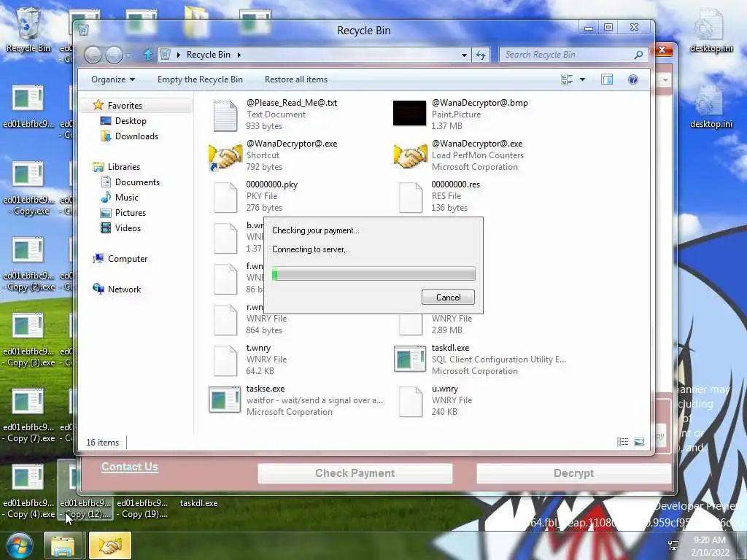Select Videos library
This screenshot has width=747, height=560.
coord(128,228)
